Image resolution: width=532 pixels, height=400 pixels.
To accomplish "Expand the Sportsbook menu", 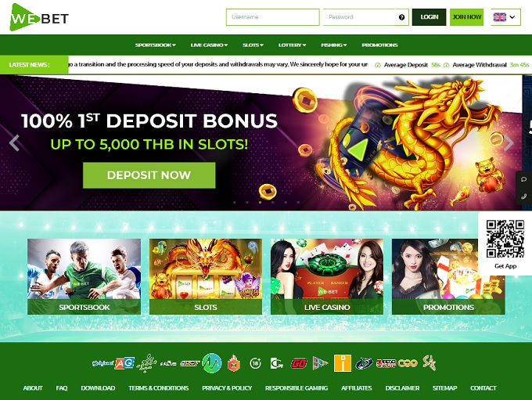I will (156, 45).
